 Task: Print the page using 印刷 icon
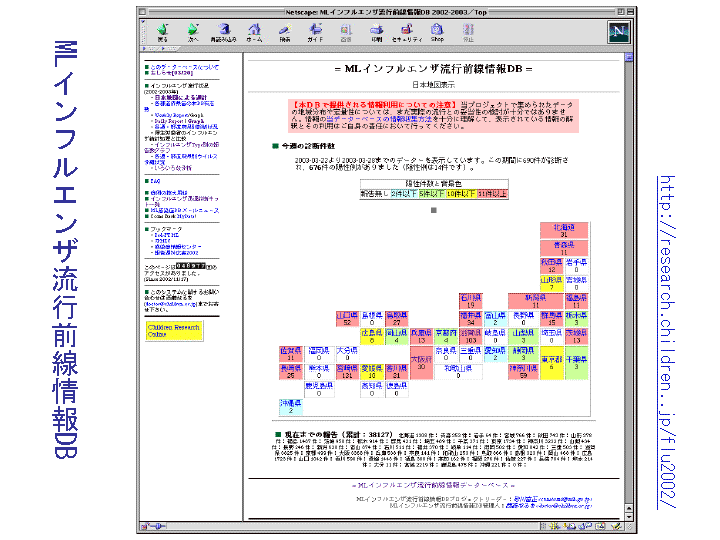(377, 32)
